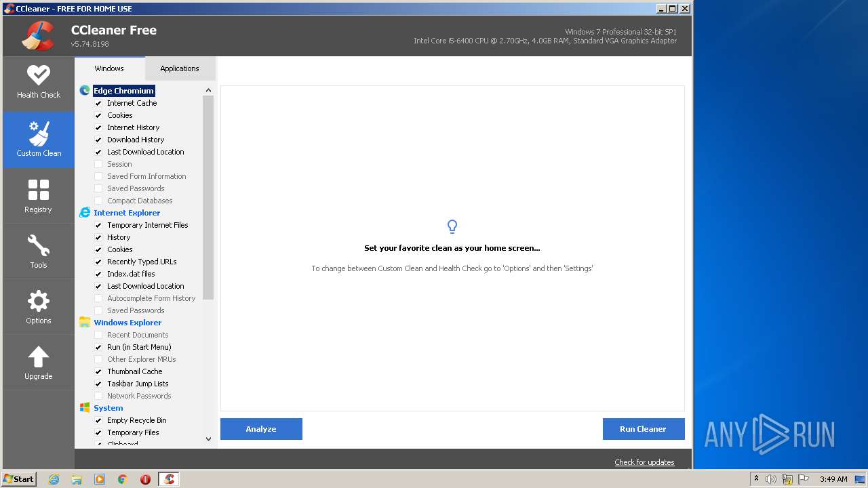868x488 pixels.
Task: Click the Windows Explorer folder icon
Action: pyautogui.click(x=85, y=323)
